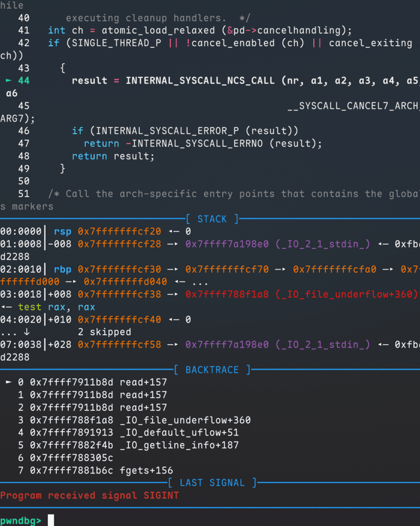Click INTERNAL_SYSCALL_ERROR_P on line 46

tap(167, 131)
